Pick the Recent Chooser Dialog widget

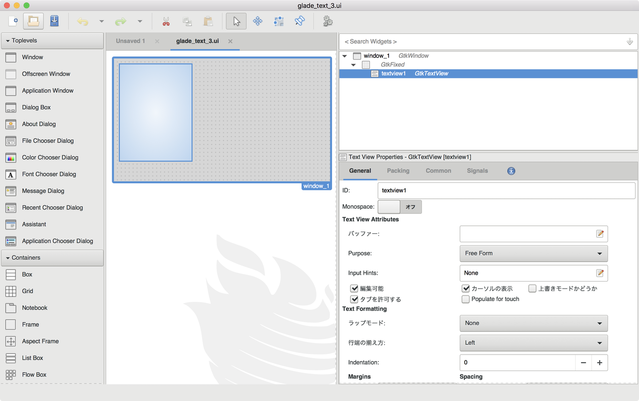point(52,208)
